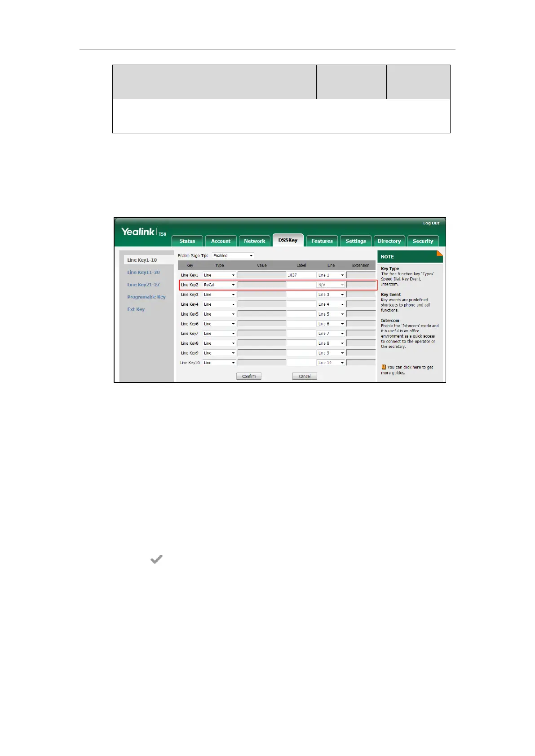
Task: Open the Account tab
Action: [x=221, y=241]
